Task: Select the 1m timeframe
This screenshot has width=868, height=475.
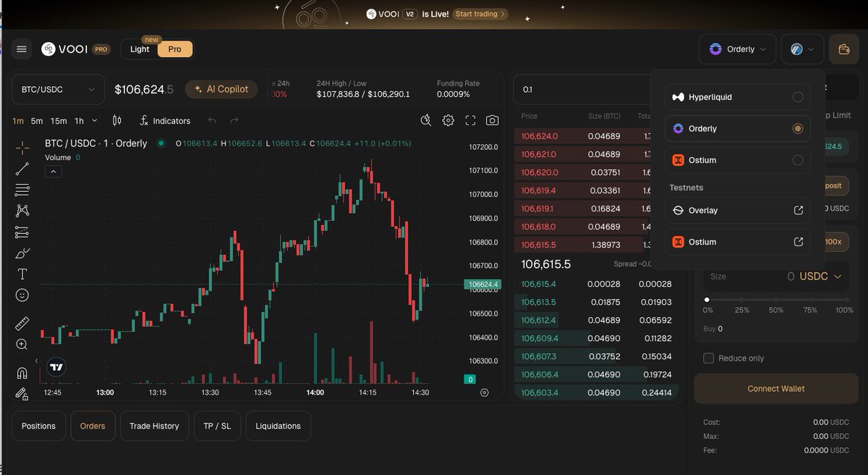Action: point(18,121)
